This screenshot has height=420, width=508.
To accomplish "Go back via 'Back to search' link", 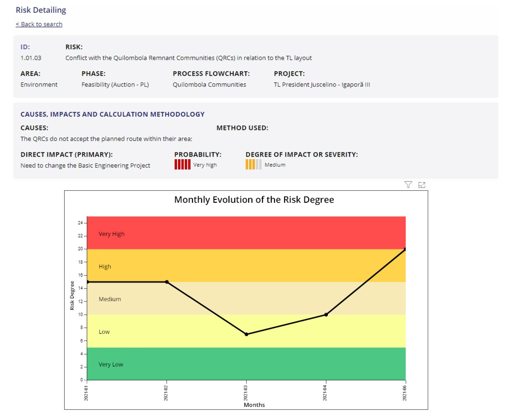I will [39, 24].
